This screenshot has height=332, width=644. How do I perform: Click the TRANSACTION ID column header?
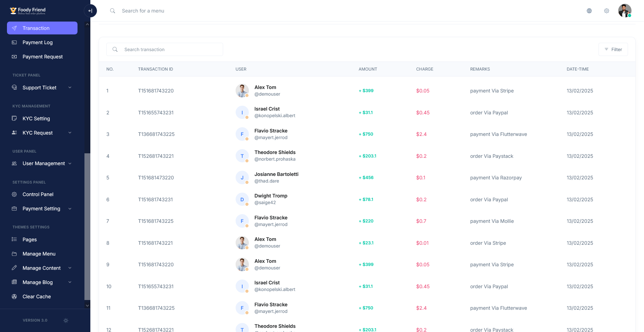pyautogui.click(x=155, y=69)
